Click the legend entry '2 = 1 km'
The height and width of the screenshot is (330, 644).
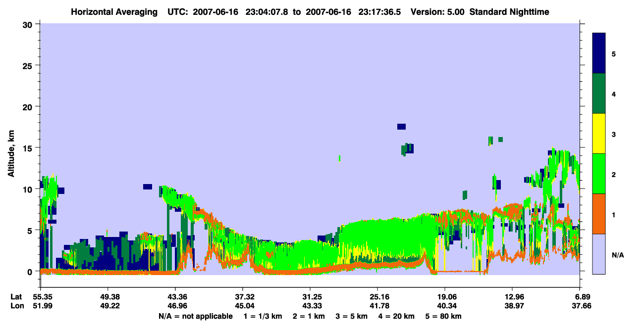tap(309, 316)
